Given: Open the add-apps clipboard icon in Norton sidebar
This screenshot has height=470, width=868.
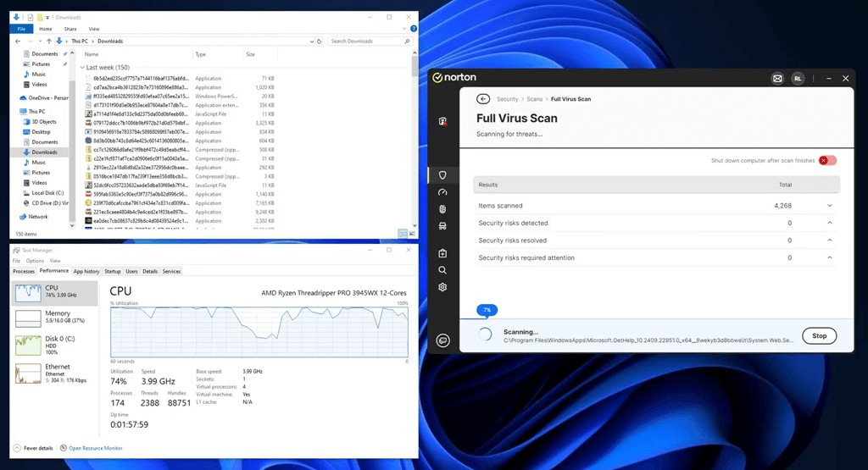Looking at the screenshot, I should point(442,253).
